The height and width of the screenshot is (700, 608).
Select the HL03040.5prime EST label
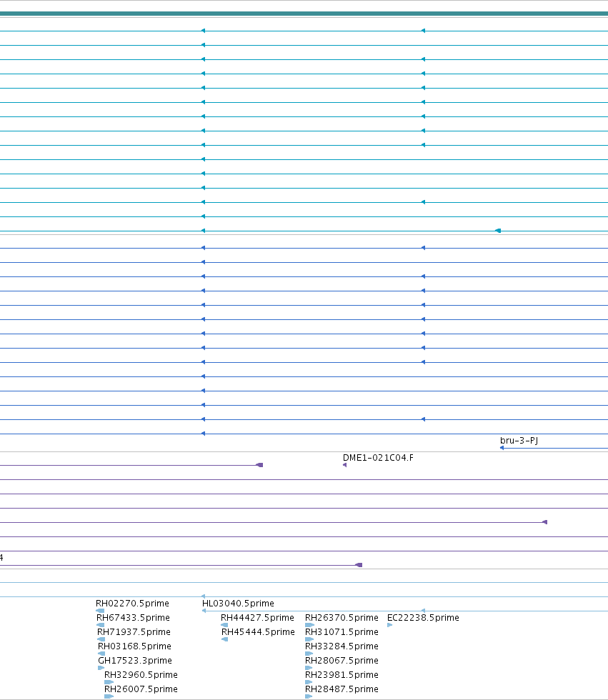pyautogui.click(x=239, y=604)
